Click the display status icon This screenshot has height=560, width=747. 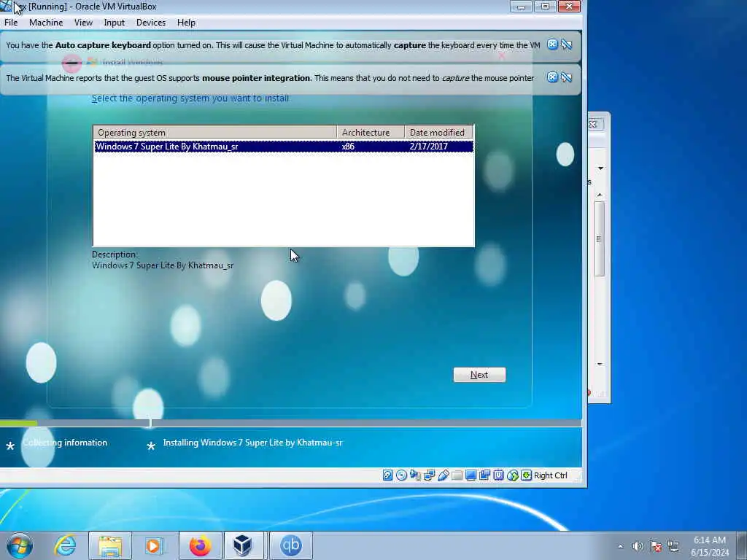click(471, 475)
